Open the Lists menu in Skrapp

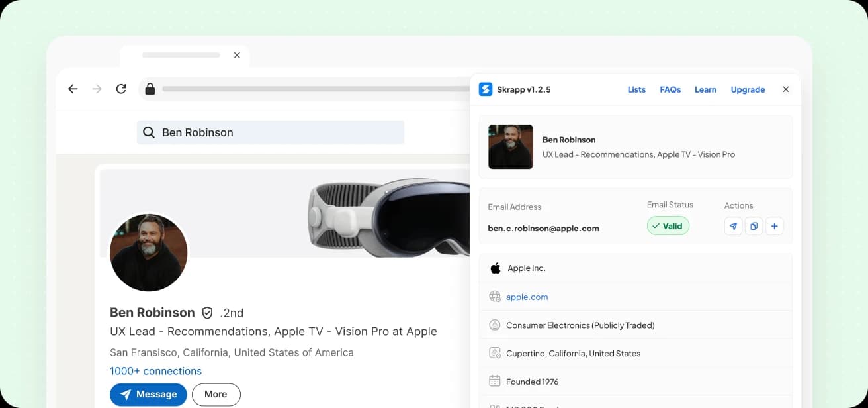pyautogui.click(x=636, y=89)
